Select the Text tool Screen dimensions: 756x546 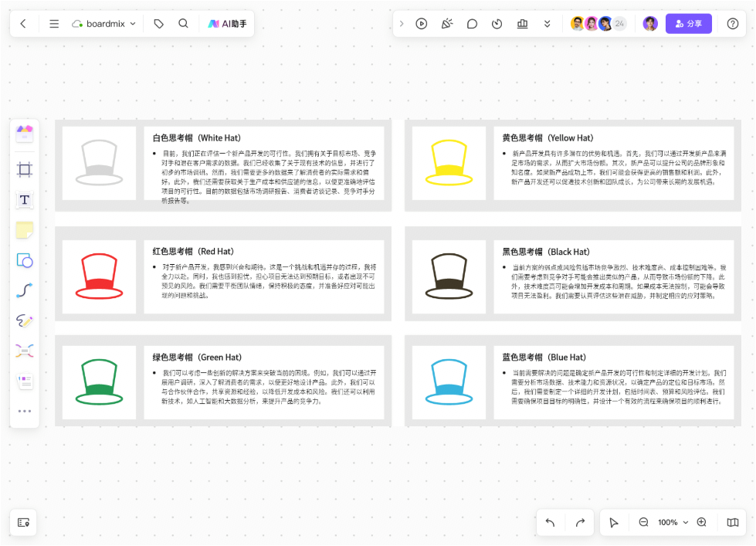25,200
